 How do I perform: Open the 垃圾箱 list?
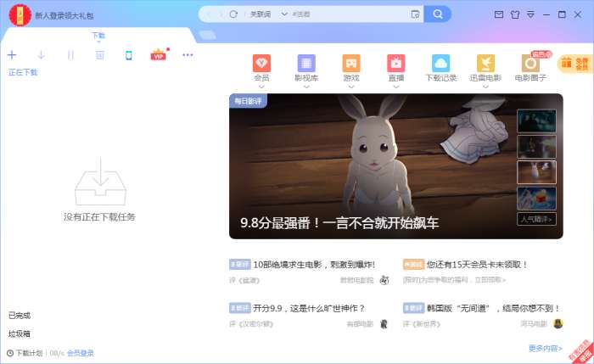point(20,333)
